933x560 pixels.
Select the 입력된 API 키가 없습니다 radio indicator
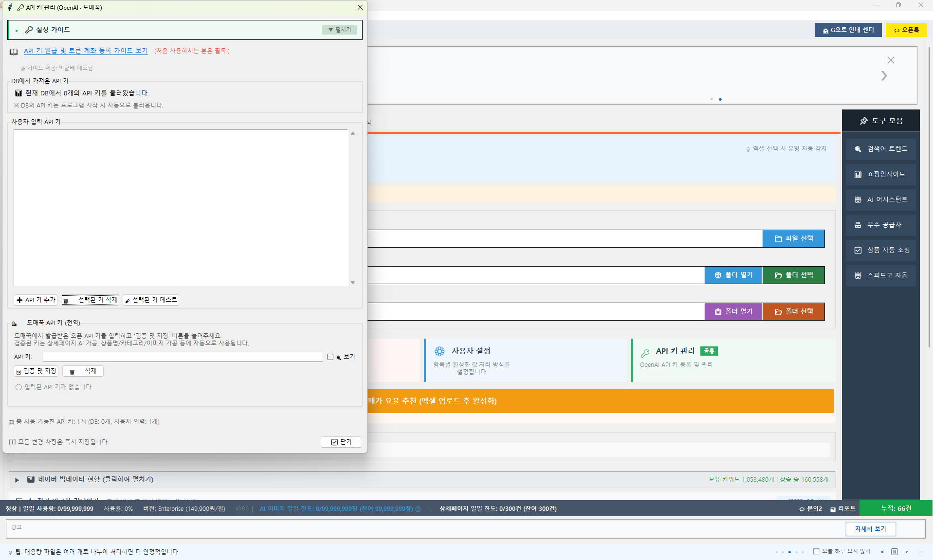point(18,387)
